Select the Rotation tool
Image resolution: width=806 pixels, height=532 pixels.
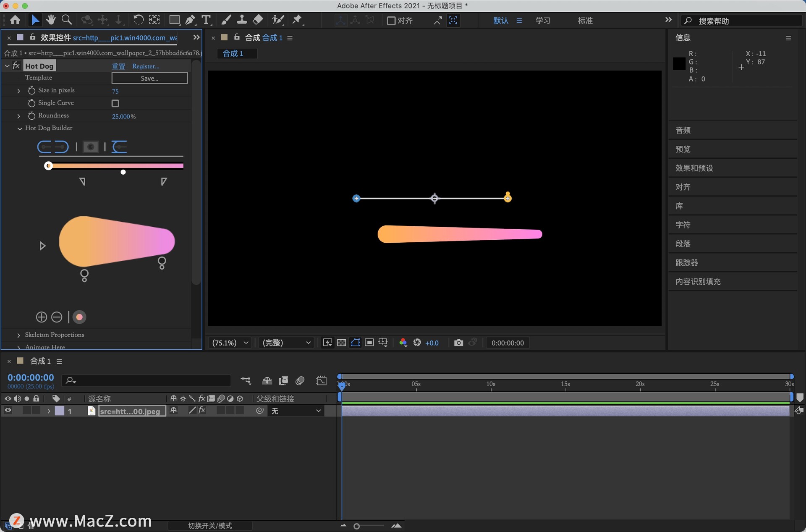[138, 20]
